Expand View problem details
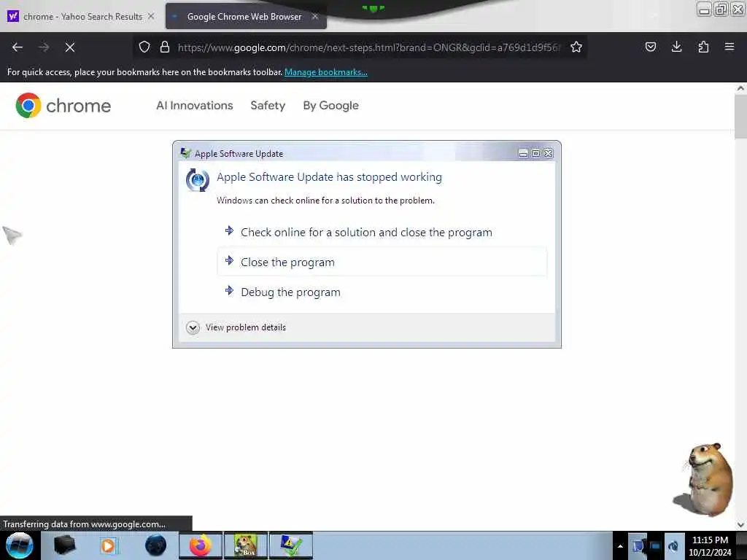 click(236, 327)
